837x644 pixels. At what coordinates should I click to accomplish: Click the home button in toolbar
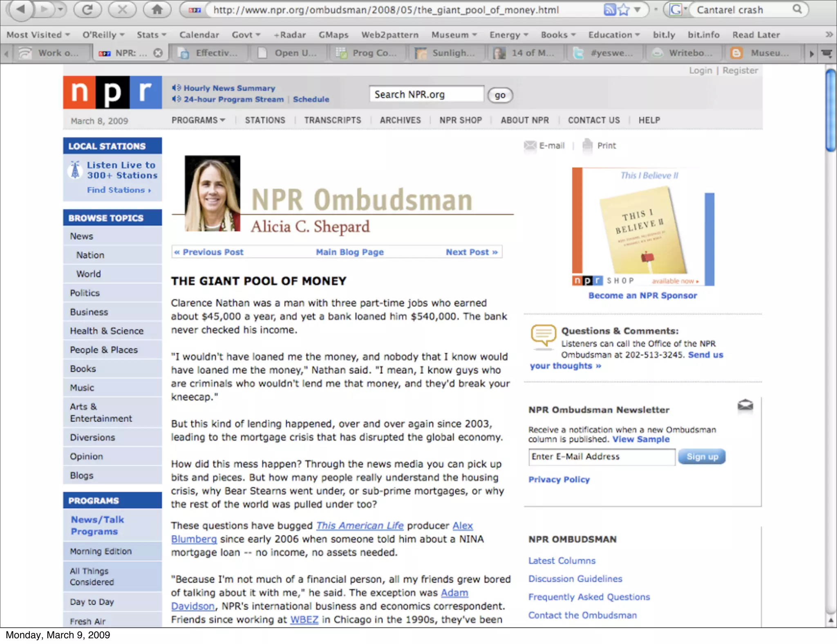157,10
